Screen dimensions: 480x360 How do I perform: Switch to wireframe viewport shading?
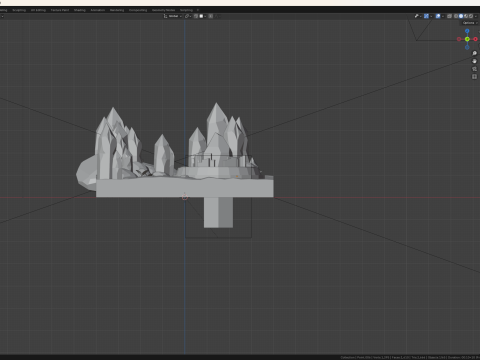point(456,16)
